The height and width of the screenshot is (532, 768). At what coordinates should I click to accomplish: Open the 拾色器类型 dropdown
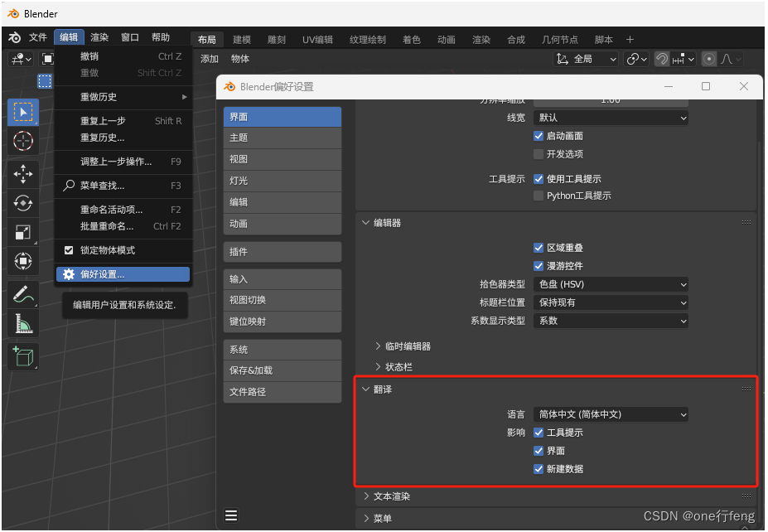(x=611, y=284)
